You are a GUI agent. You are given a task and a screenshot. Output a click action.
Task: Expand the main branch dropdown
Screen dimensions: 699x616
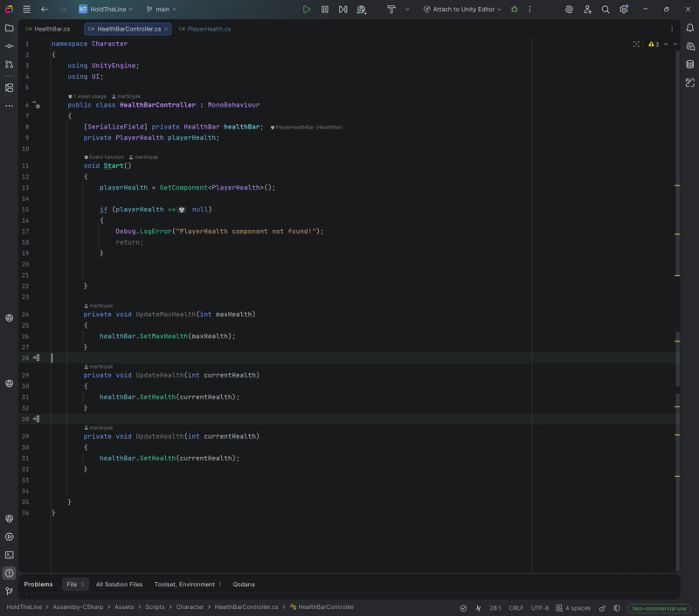161,10
